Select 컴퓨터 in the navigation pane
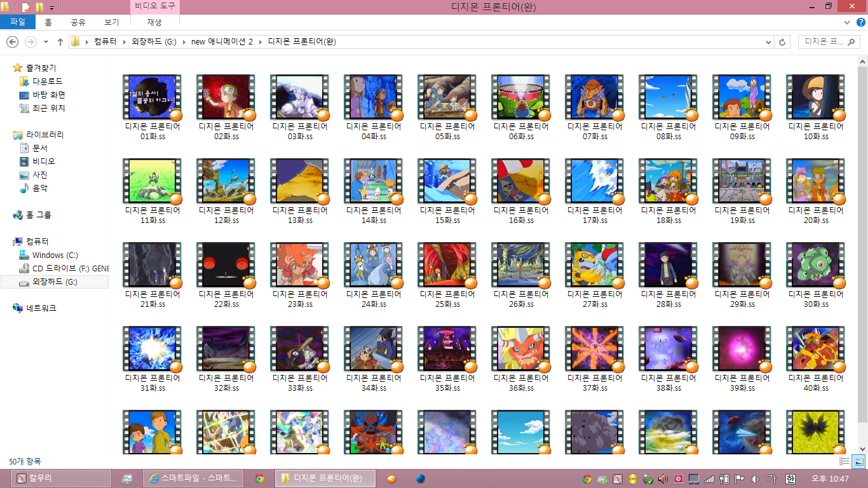Viewport: 868px width, 488px height. [37, 241]
